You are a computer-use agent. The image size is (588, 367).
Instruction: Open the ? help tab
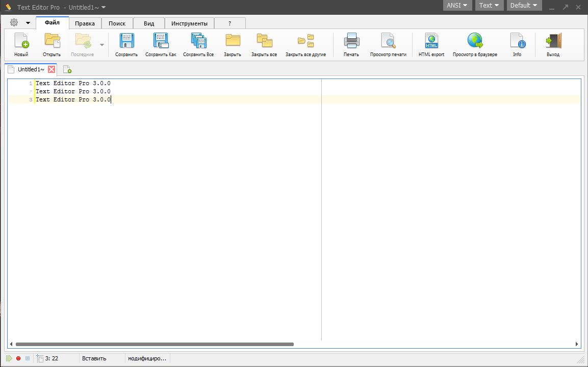pyautogui.click(x=230, y=23)
